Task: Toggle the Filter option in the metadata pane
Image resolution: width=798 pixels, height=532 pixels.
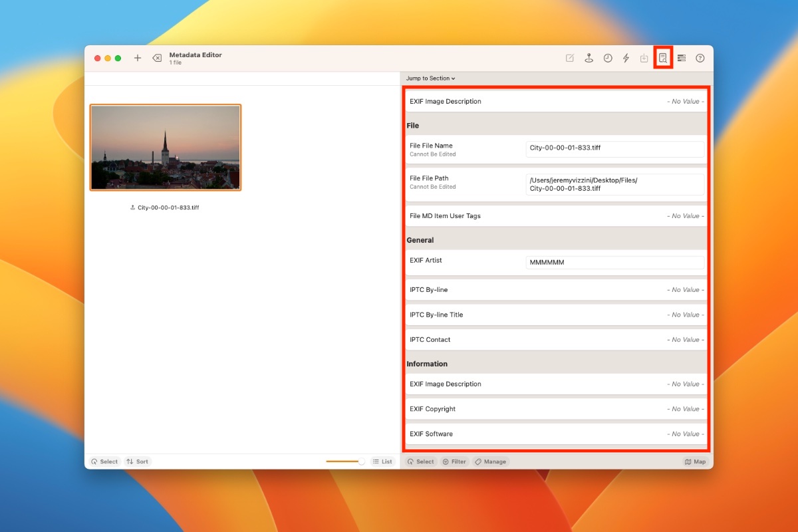Action: click(x=454, y=461)
